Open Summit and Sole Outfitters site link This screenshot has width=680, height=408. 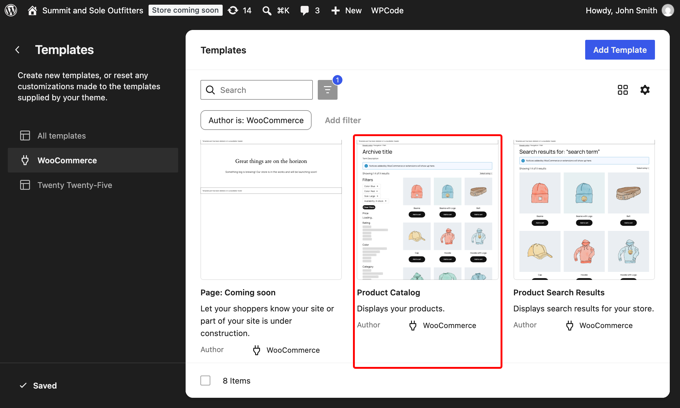92,10
